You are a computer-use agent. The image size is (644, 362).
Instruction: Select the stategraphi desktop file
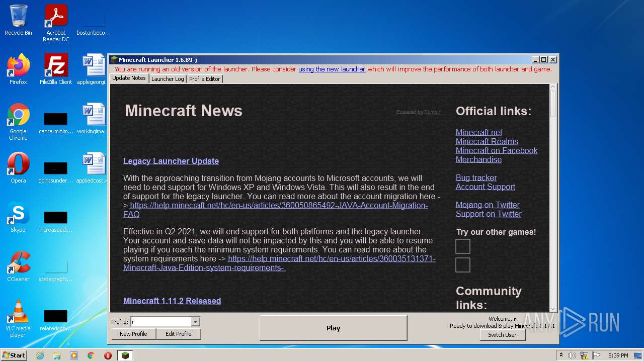[56, 270]
